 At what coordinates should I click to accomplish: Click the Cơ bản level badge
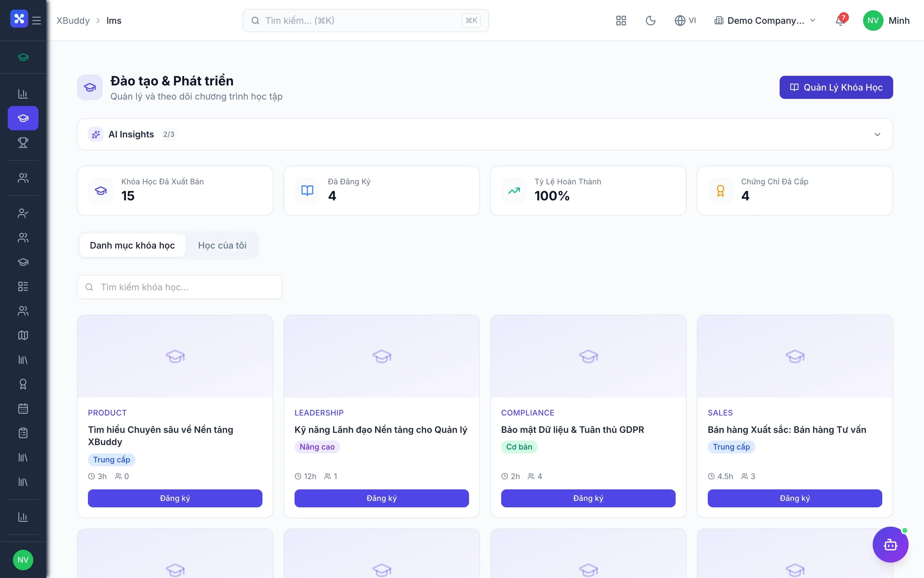point(519,447)
